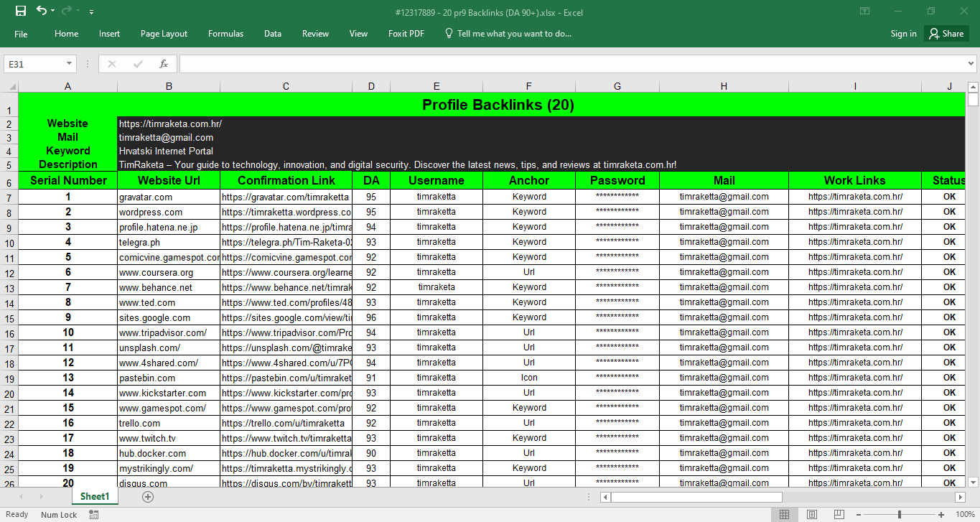
Task: Click the Save icon in quick access toolbar
Action: tap(21, 11)
